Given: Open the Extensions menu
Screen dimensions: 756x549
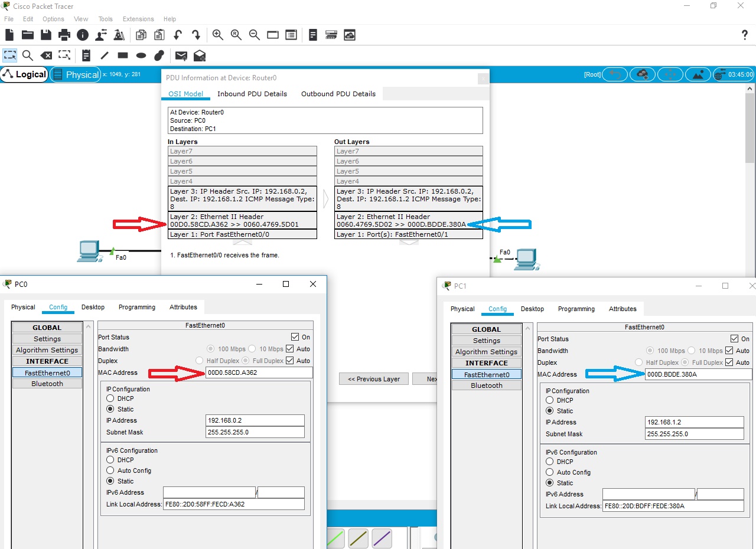Looking at the screenshot, I should point(138,19).
